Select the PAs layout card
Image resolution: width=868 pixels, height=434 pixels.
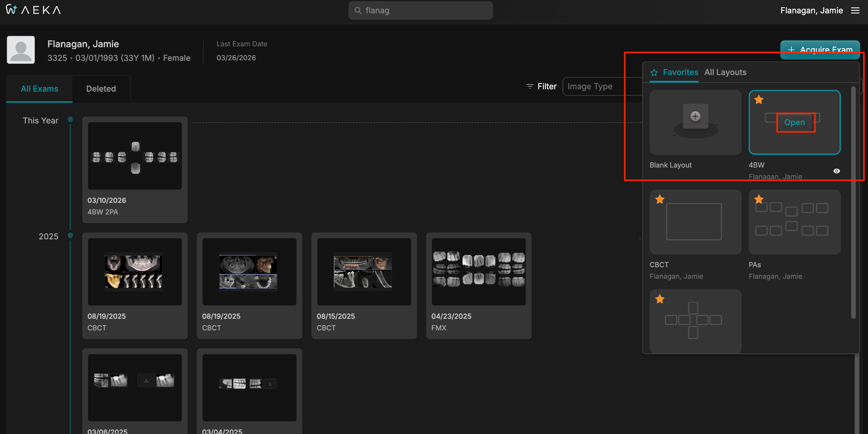tap(794, 222)
